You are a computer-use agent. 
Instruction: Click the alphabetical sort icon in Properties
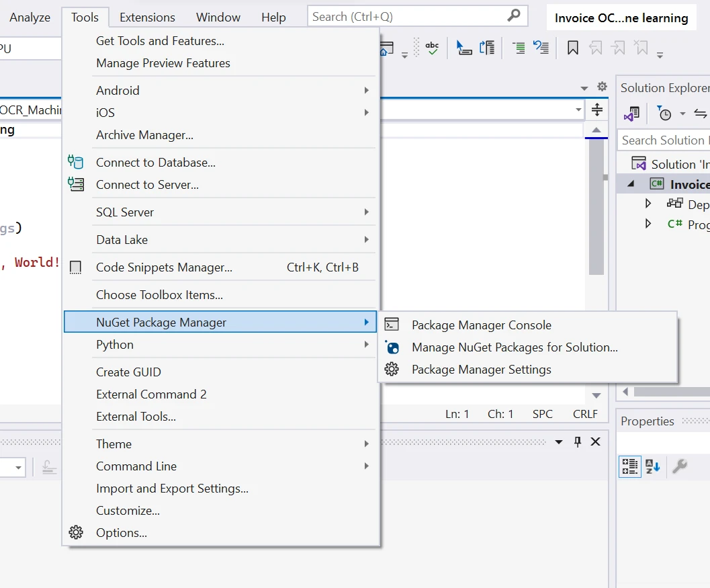[x=652, y=466]
